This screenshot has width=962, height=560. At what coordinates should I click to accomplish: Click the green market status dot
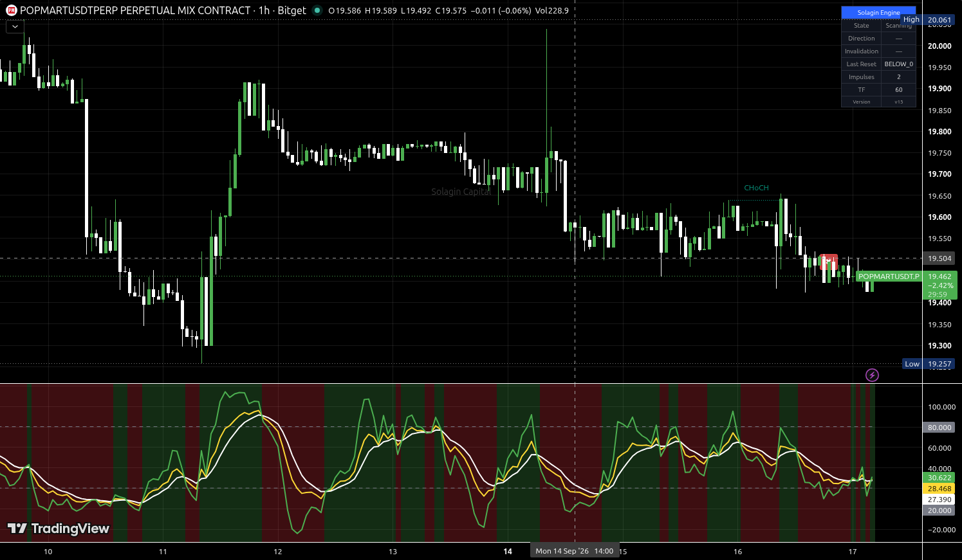(x=317, y=10)
